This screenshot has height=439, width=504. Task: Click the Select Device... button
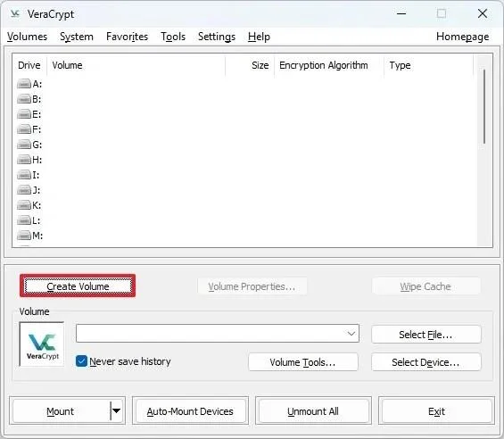[x=426, y=362]
